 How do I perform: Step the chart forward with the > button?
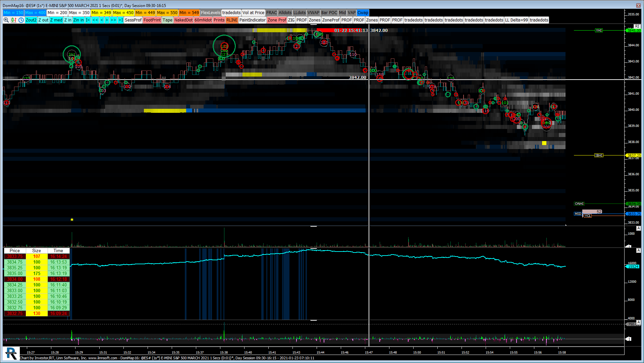coord(107,20)
